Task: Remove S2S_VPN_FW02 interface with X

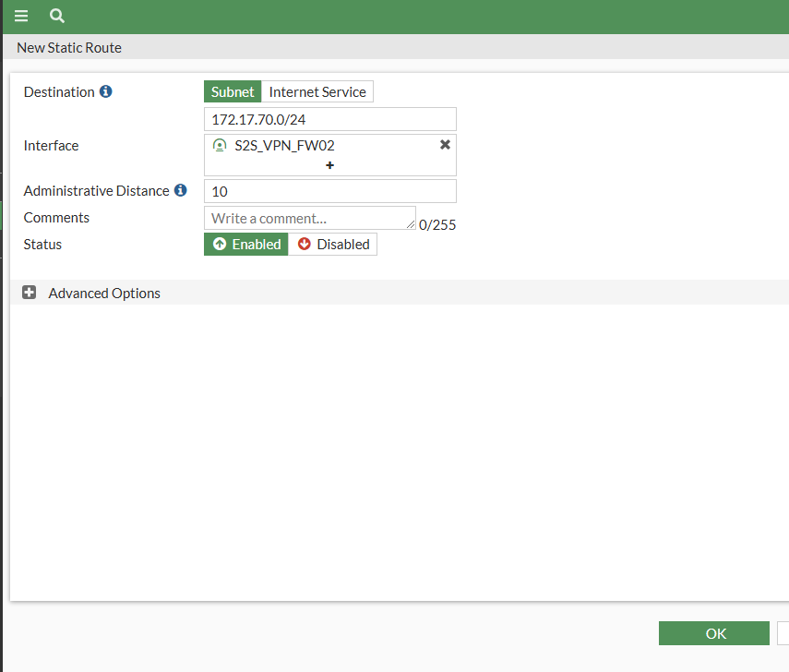Action: (x=445, y=145)
